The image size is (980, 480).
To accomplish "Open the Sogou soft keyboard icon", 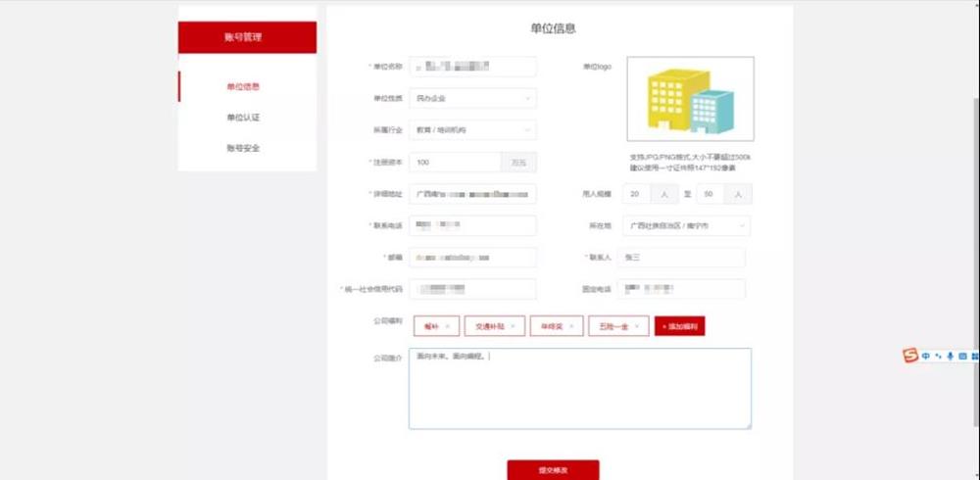I will (x=961, y=356).
